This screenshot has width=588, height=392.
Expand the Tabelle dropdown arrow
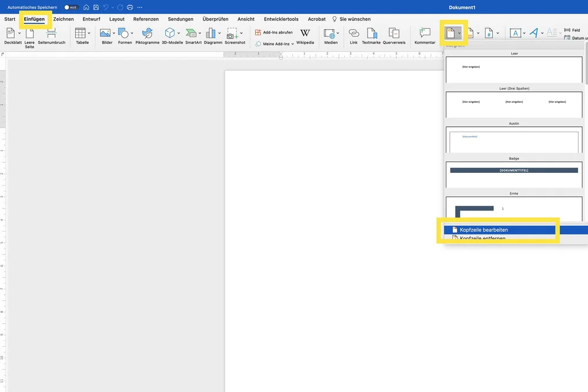tap(89, 33)
